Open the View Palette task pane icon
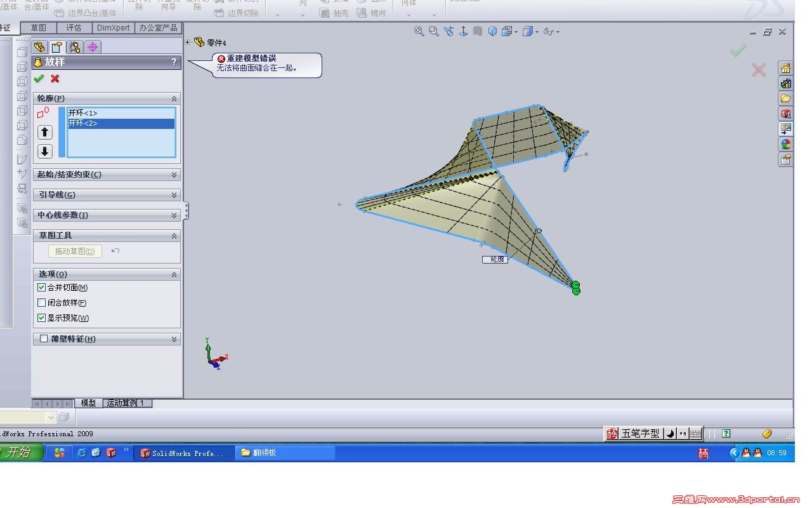 click(786, 130)
